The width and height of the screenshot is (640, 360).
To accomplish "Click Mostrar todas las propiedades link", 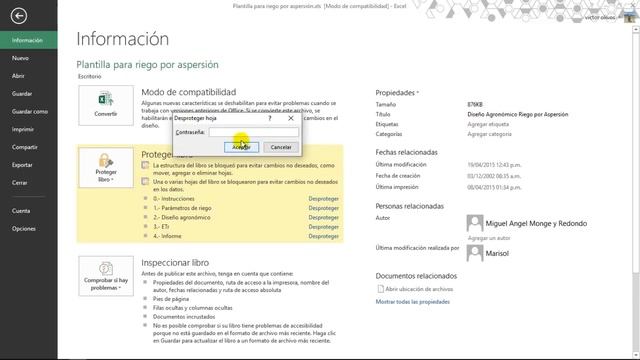I will [413, 302].
